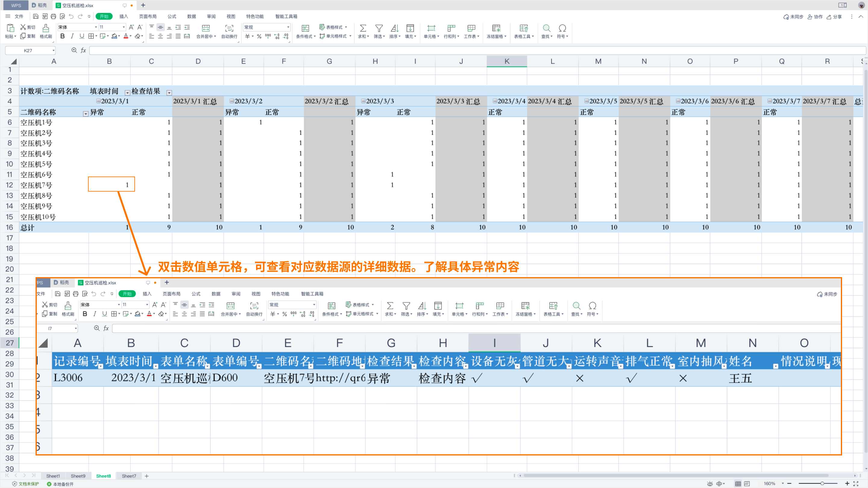Click the zoom slider handle
Viewport: 868px width, 488px height.
pyautogui.click(x=822, y=483)
